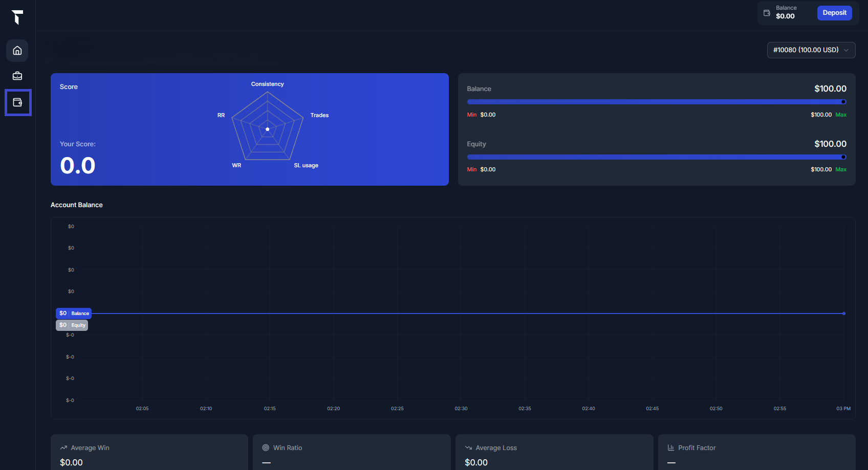
Task: Click the Consistency label on the radar chart
Action: (x=267, y=84)
